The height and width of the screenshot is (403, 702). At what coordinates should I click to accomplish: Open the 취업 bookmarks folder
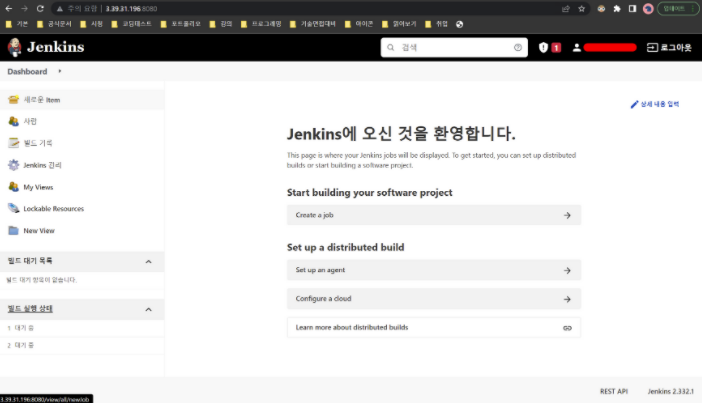point(437,24)
